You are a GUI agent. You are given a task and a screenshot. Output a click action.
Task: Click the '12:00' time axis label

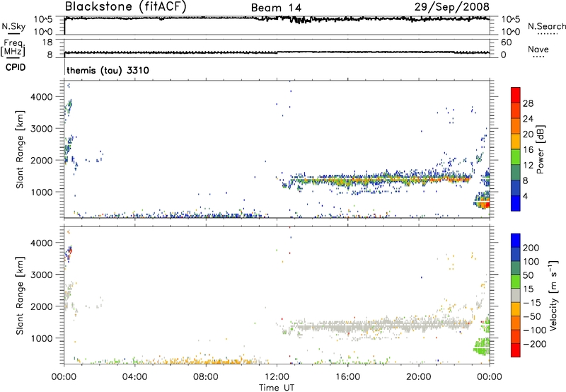pyautogui.click(x=277, y=376)
